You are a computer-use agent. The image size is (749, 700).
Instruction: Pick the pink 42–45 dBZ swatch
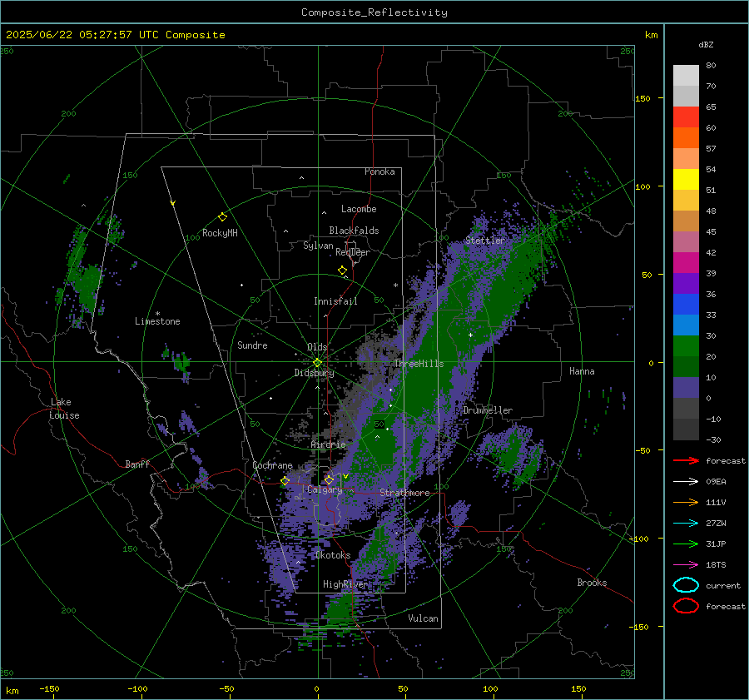[x=686, y=241]
